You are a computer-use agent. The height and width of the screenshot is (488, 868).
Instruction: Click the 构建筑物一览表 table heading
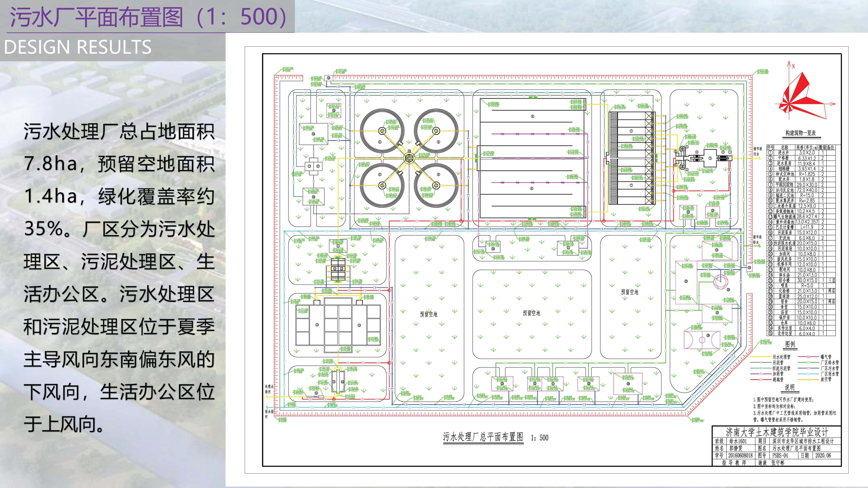(x=801, y=133)
